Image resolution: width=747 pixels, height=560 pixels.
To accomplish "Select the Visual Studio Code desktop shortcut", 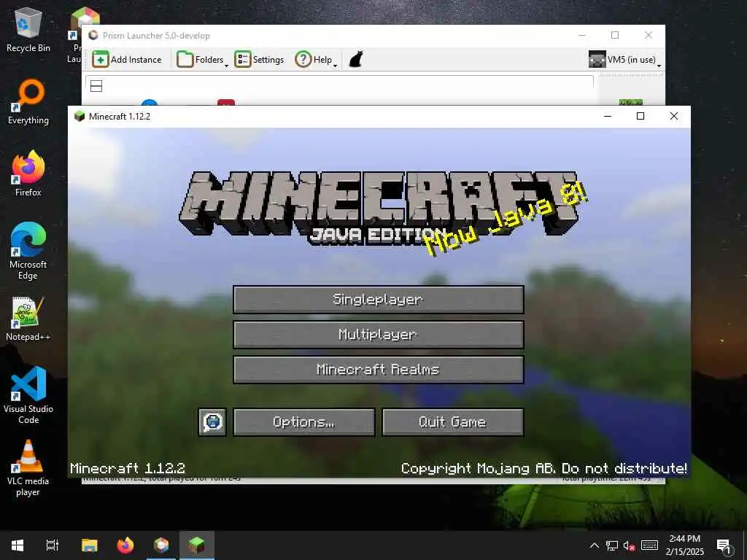I will click(x=28, y=395).
